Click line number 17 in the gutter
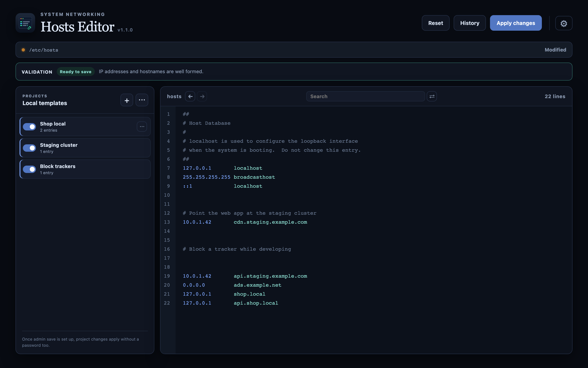 [167, 258]
